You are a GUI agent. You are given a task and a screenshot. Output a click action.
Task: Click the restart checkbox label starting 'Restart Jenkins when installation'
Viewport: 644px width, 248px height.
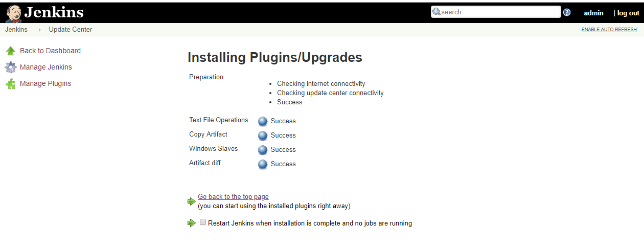point(310,223)
